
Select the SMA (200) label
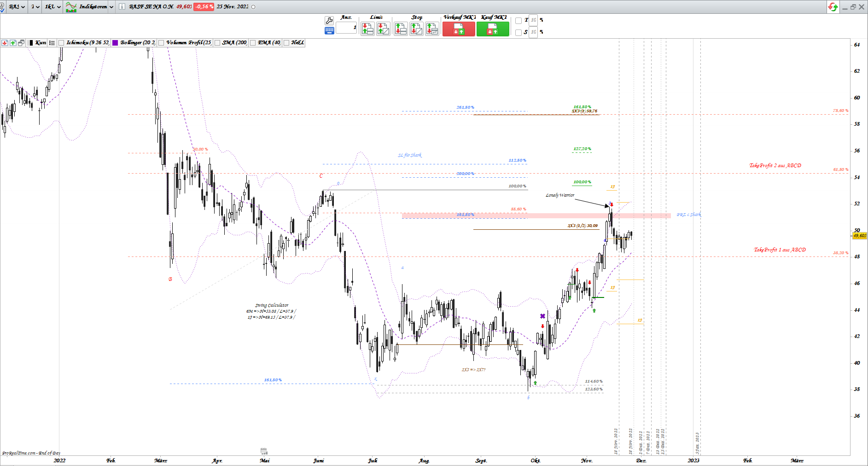coord(234,43)
